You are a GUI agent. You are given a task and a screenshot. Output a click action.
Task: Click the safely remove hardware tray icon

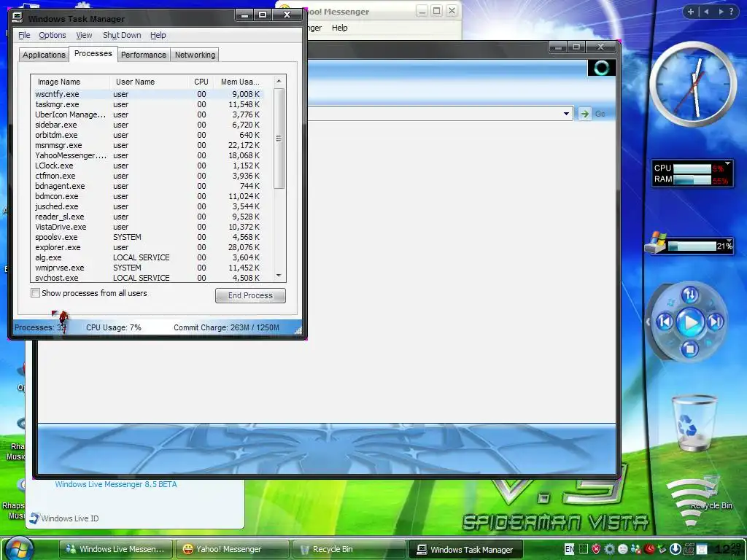662,549
